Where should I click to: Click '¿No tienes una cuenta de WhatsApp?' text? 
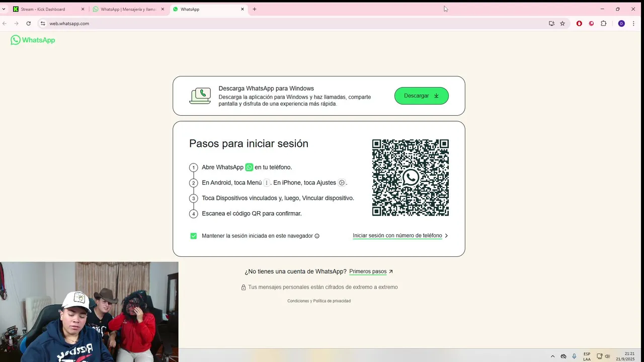(296, 271)
